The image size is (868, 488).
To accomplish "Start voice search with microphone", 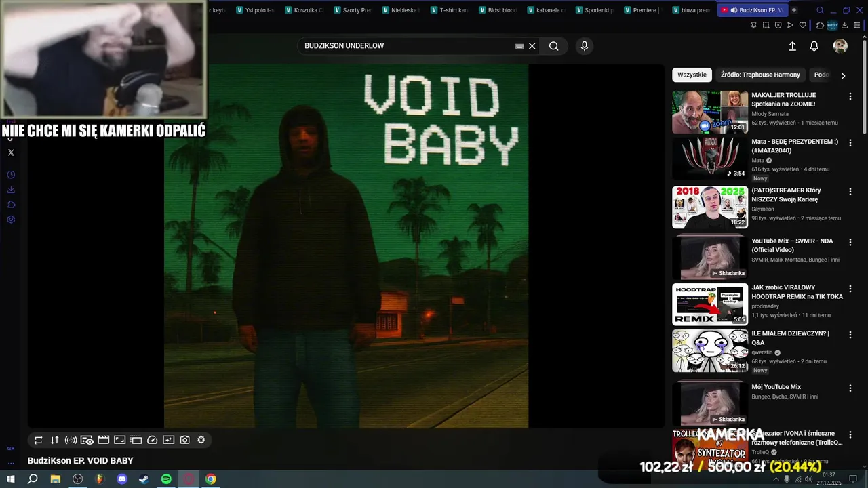I will 585,46.
